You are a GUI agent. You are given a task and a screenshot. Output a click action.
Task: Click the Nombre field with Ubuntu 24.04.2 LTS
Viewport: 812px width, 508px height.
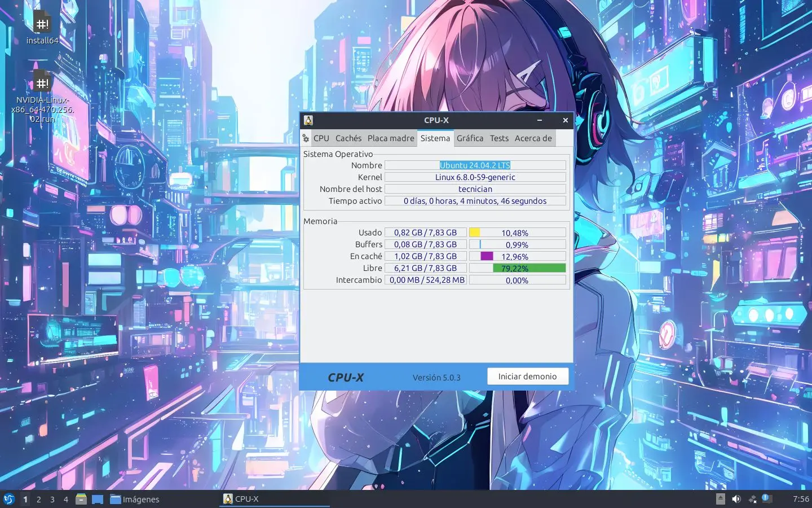pos(475,165)
